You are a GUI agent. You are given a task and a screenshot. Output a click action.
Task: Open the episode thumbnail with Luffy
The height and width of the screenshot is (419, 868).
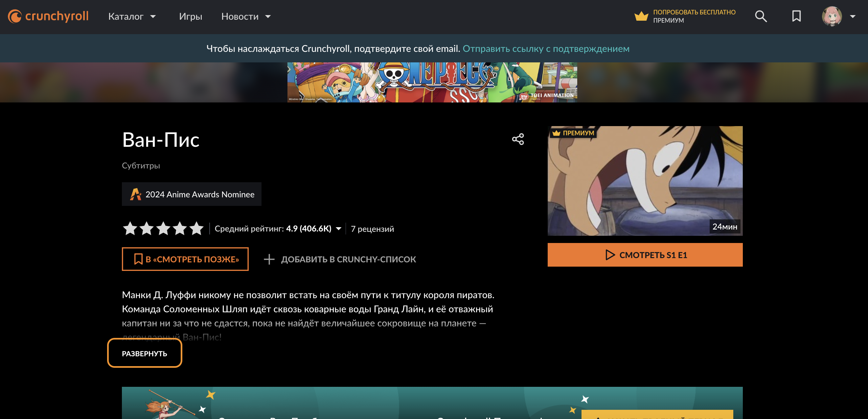point(645,181)
